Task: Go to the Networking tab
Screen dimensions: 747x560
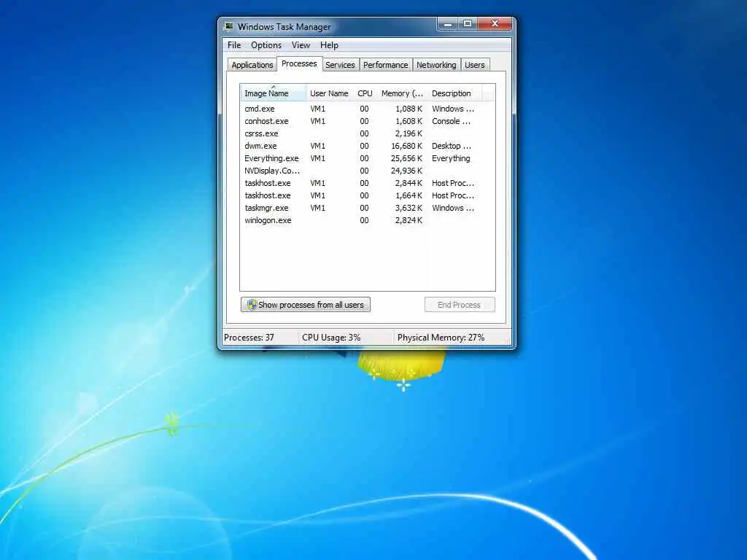Action: 436,65
